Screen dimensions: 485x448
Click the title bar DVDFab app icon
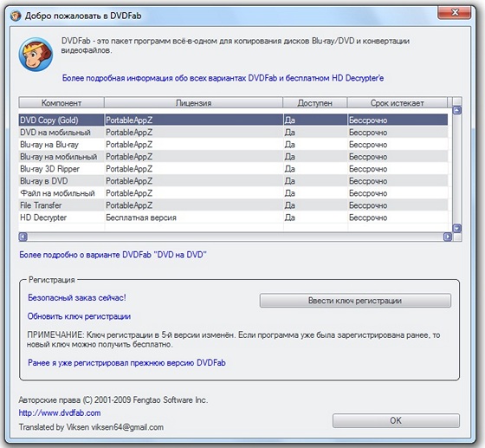(16, 16)
